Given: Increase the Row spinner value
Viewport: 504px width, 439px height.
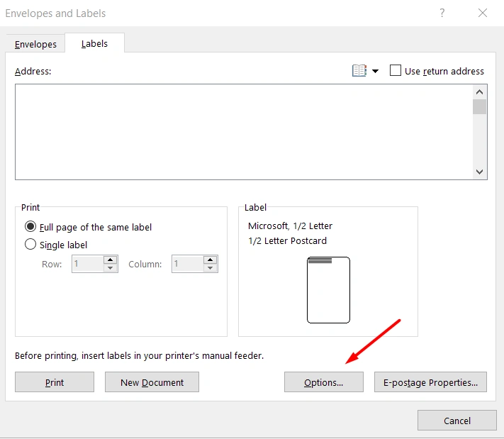Looking at the screenshot, I should (x=110, y=260).
